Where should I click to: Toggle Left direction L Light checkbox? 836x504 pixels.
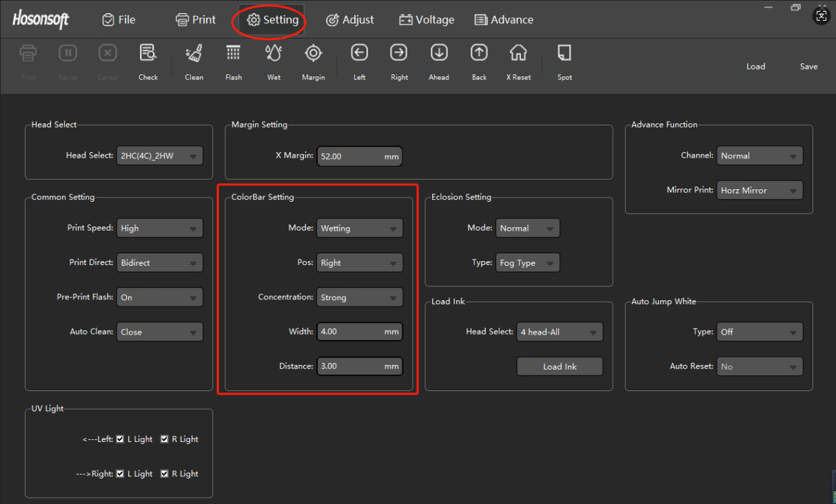121,439
